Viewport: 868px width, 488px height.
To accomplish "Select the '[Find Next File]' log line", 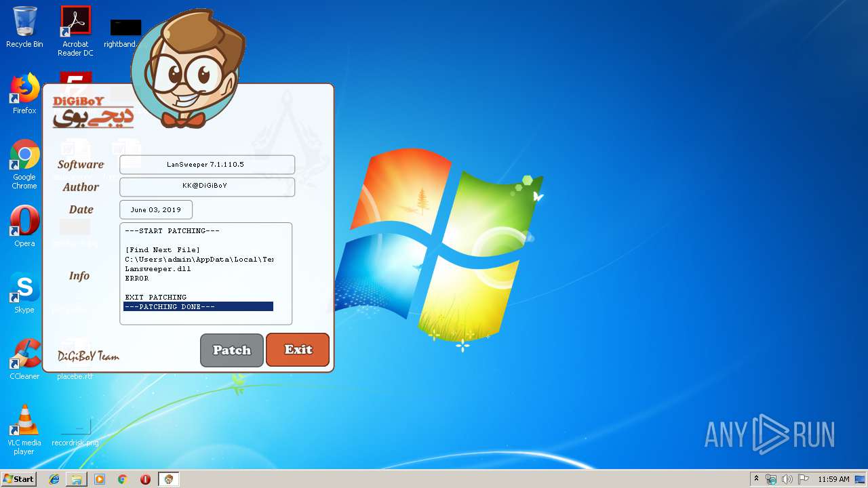I will [163, 250].
